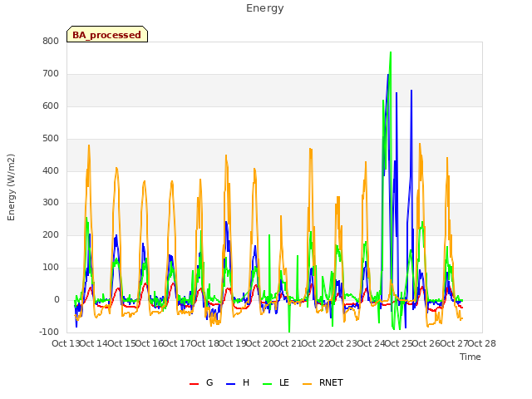Toggle the RNET series legend entry
Viewport: 532px width, 399px height.
(x=323, y=382)
